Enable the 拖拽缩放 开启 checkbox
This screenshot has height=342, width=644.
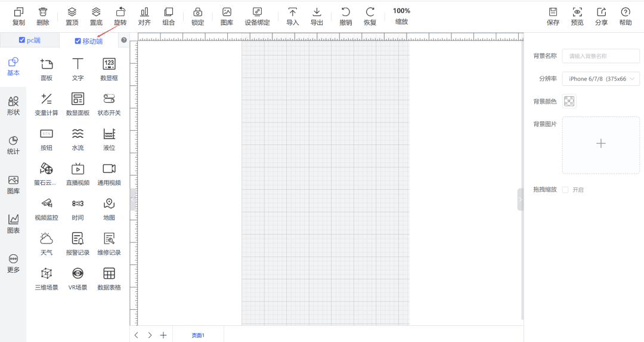[565, 189]
